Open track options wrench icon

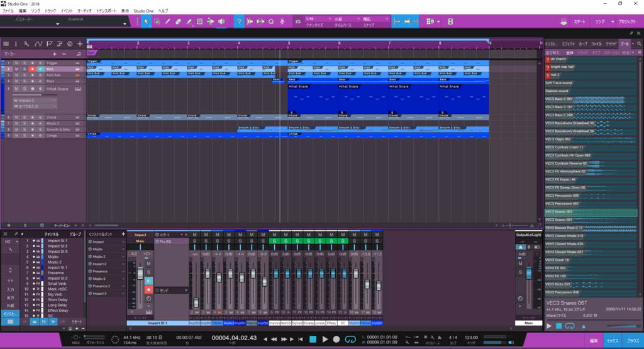coord(26,43)
